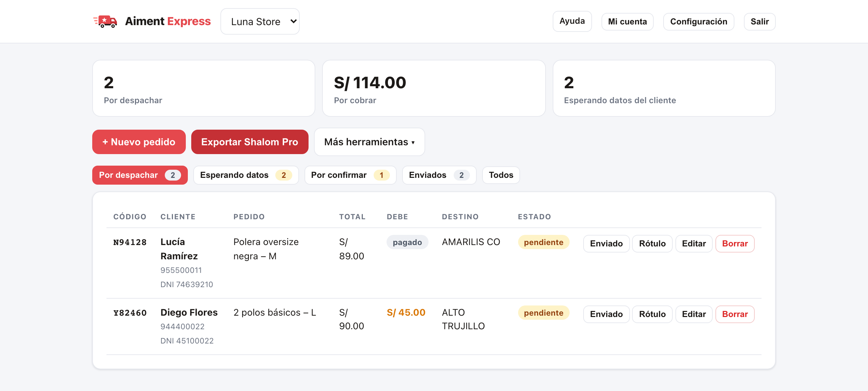Click pendiente status for Diego Flores
The height and width of the screenshot is (391, 868).
point(544,313)
